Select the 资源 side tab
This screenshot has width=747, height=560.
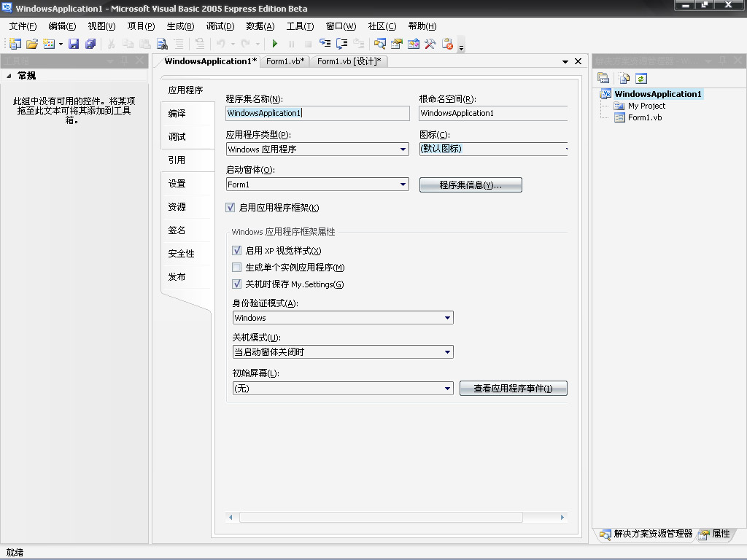pos(187,206)
